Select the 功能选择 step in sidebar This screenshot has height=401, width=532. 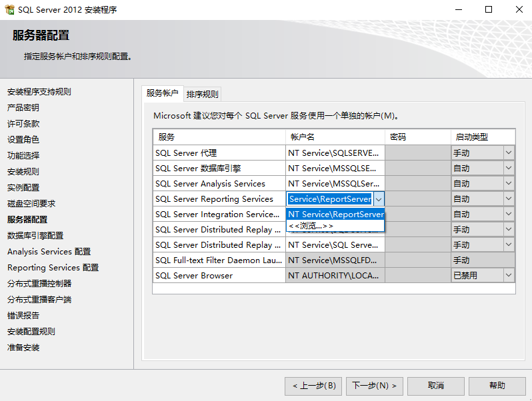[23, 156]
